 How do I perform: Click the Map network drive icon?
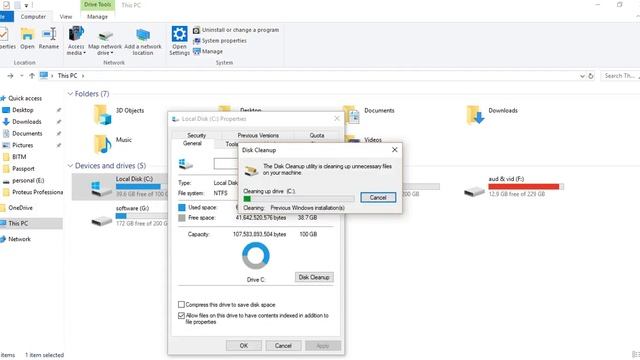click(105, 40)
